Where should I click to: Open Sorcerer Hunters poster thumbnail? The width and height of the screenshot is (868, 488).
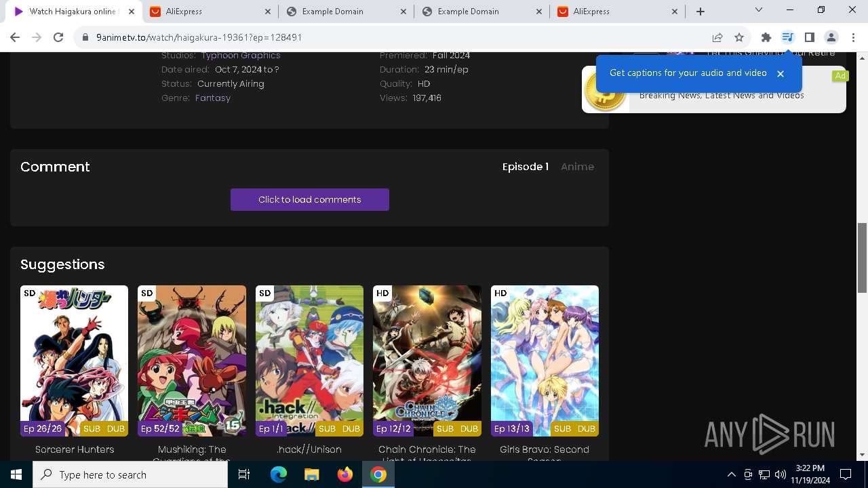pyautogui.click(x=74, y=361)
